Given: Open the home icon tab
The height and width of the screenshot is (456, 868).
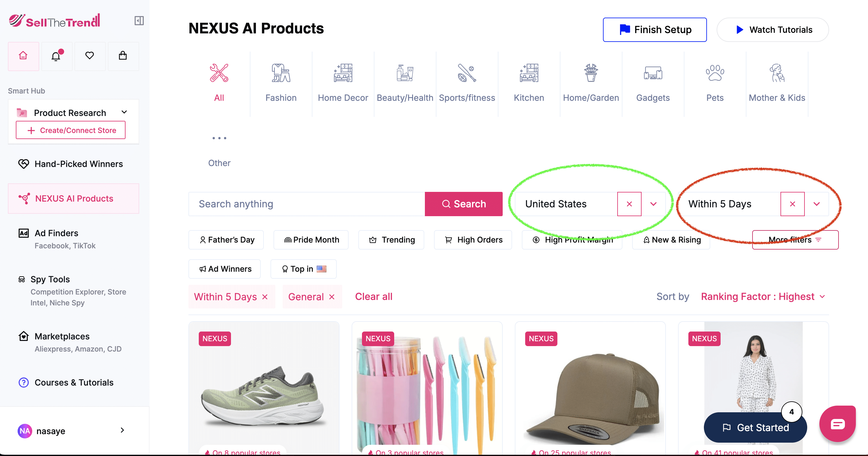Looking at the screenshot, I should (x=23, y=56).
